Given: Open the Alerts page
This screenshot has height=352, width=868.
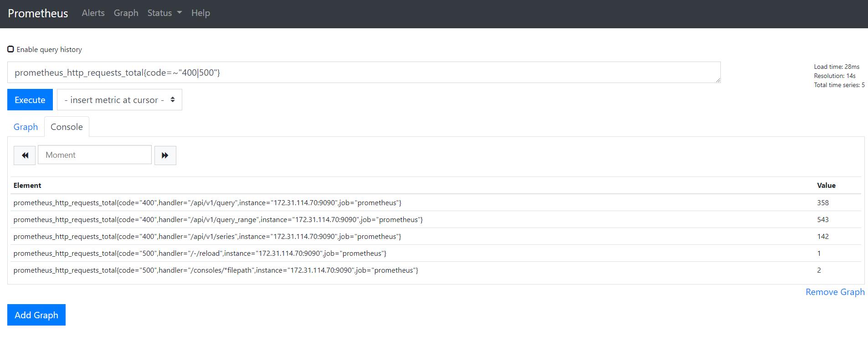Looking at the screenshot, I should (93, 13).
